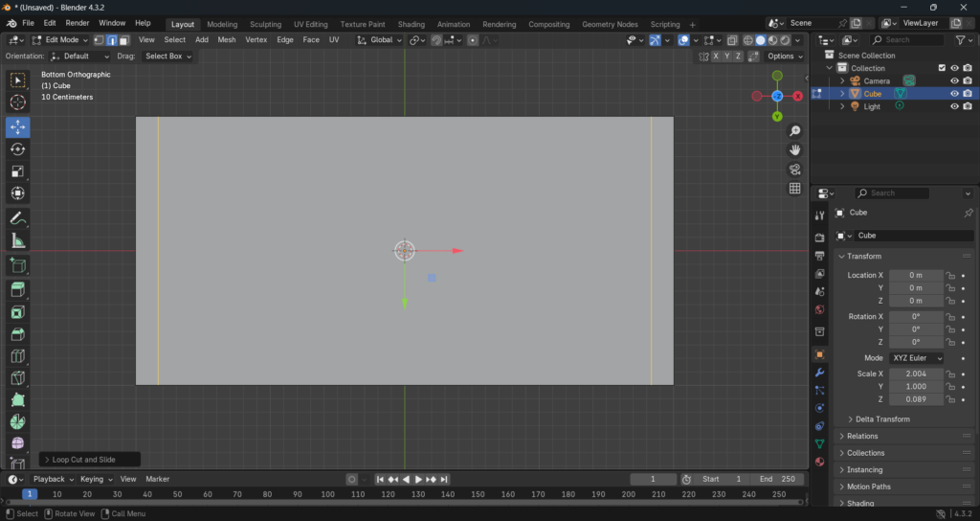Viewport: 980px width, 521px height.
Task: Click the Zoom magnifier viewport gizmo
Action: (x=794, y=131)
